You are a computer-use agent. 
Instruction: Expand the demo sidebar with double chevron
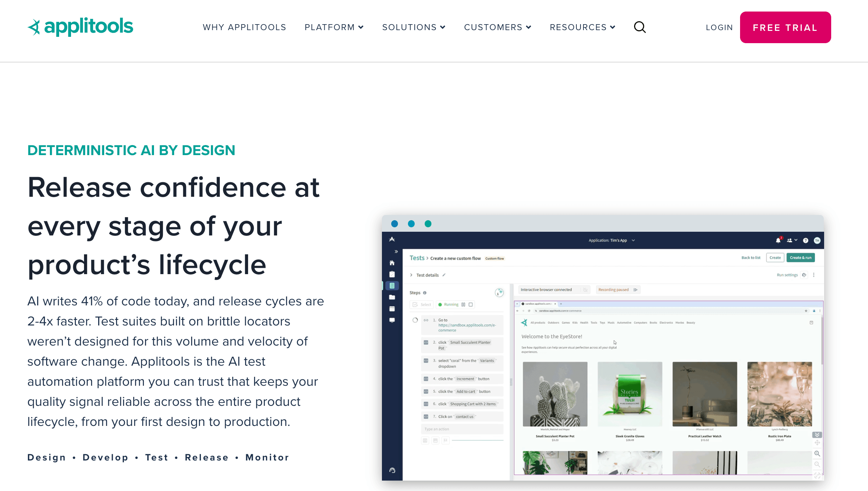click(396, 252)
